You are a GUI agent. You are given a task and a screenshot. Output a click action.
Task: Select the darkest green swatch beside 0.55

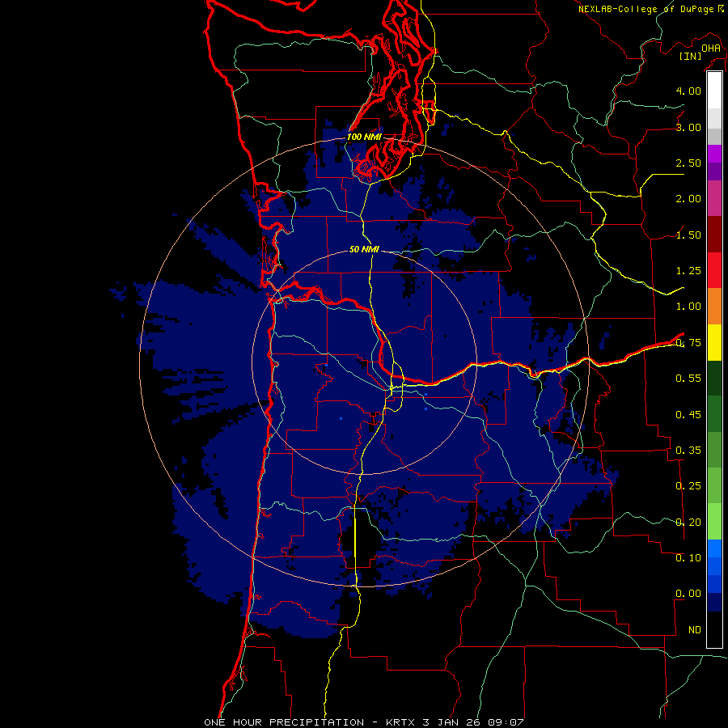point(714,378)
